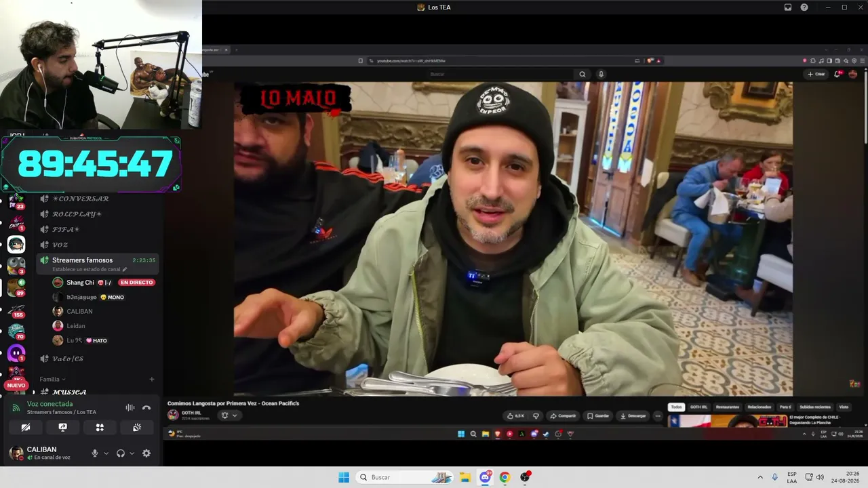Open taskbar clock showing 20:26
The height and width of the screenshot is (488, 868).
(x=846, y=477)
